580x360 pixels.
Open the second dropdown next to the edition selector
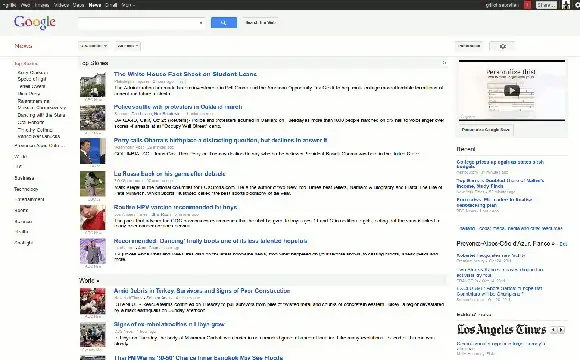pyautogui.click(x=128, y=46)
